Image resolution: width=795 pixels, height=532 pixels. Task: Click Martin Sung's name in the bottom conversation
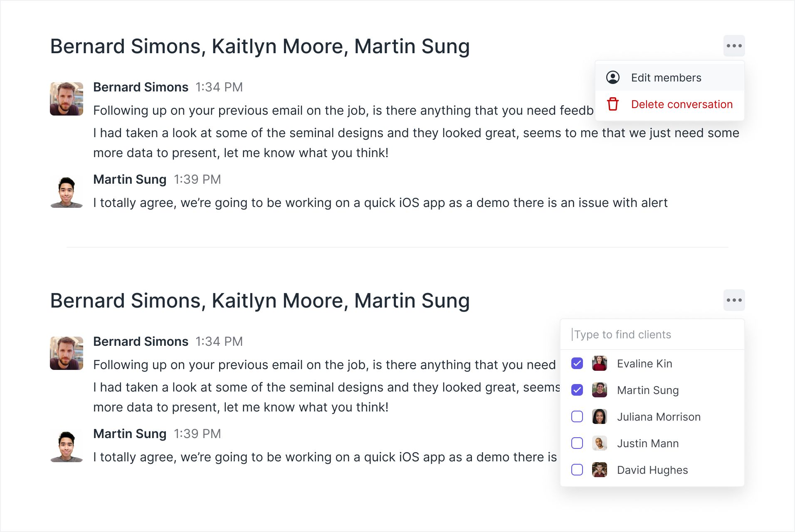[130, 434]
